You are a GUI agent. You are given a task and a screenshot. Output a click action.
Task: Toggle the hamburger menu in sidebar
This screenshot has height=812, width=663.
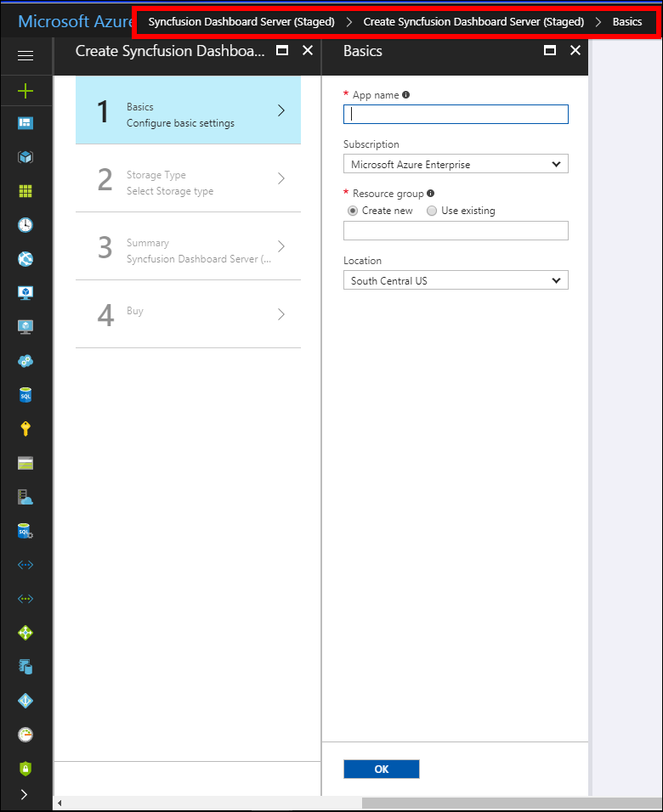pyautogui.click(x=25, y=55)
